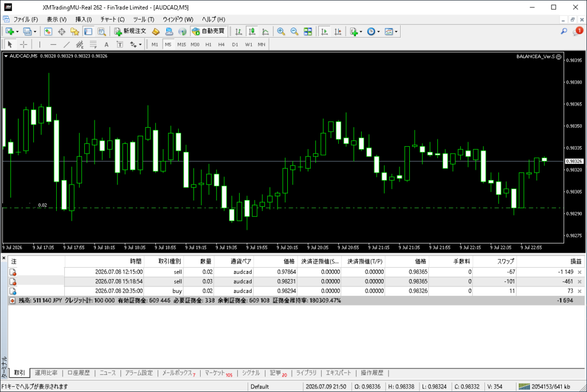Switch timeframe to H1
The image size is (587, 392).
tap(208, 45)
